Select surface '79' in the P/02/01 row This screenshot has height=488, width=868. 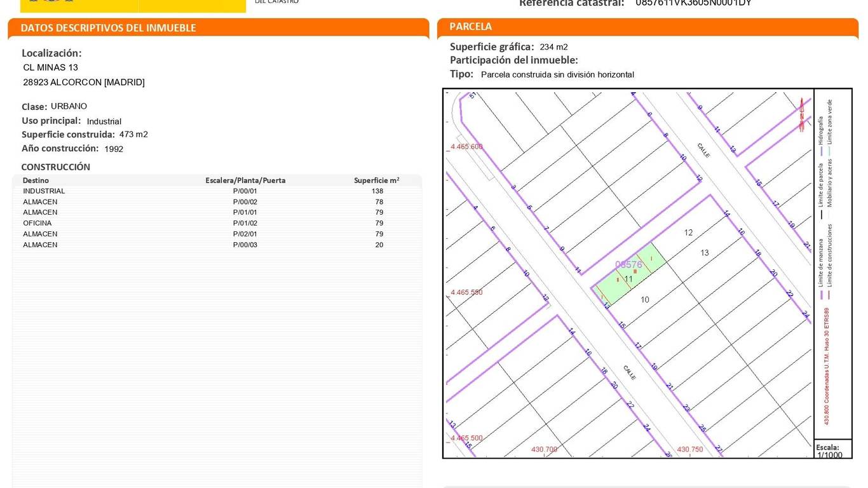pyautogui.click(x=379, y=234)
